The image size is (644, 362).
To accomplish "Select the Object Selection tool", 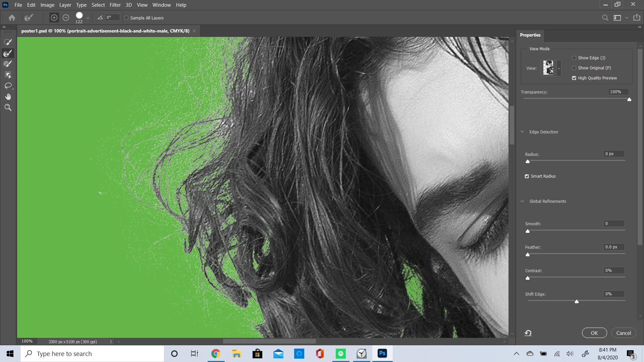I will tap(8, 75).
